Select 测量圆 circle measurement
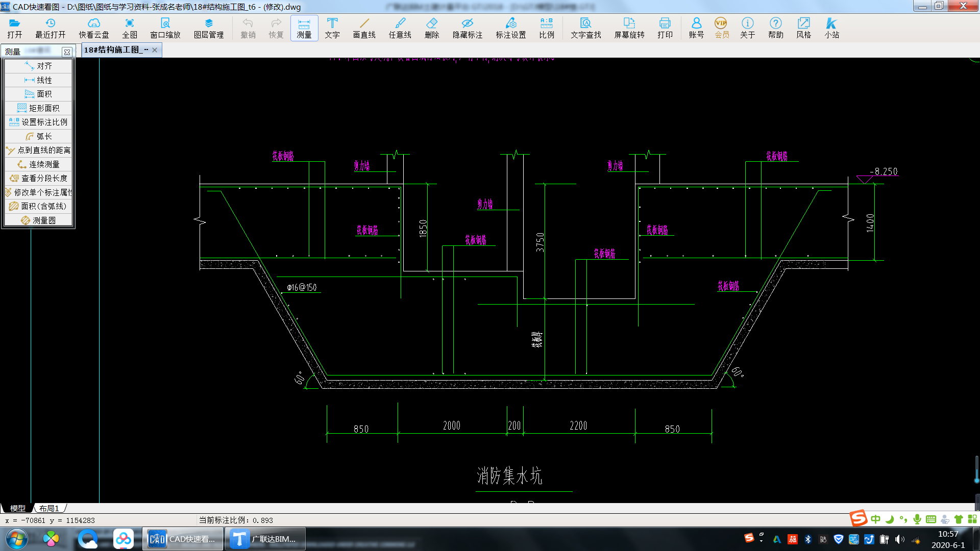The width and height of the screenshot is (980, 551). tap(38, 220)
